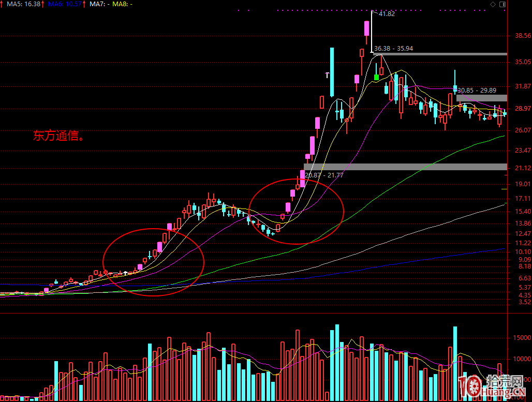Click the 4.35 price axis value

pyautogui.click(x=525, y=295)
